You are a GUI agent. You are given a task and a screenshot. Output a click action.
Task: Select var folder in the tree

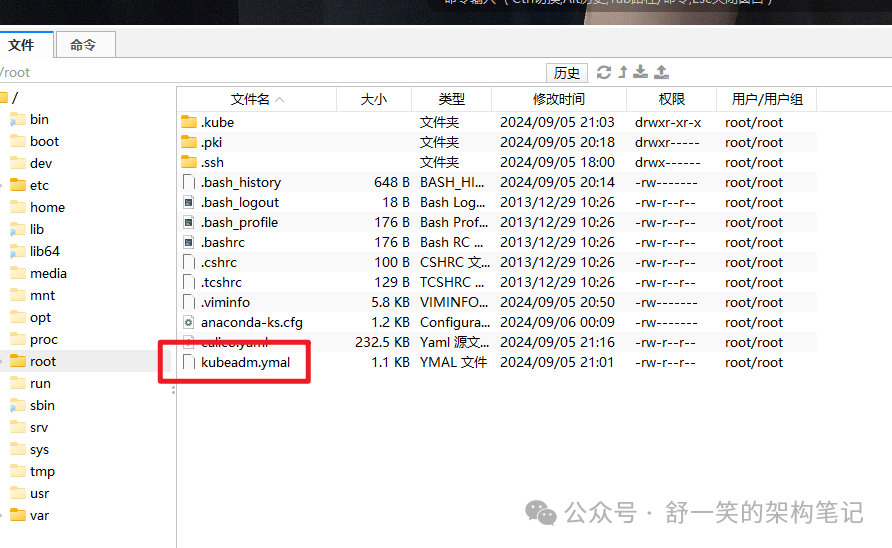coord(39,516)
